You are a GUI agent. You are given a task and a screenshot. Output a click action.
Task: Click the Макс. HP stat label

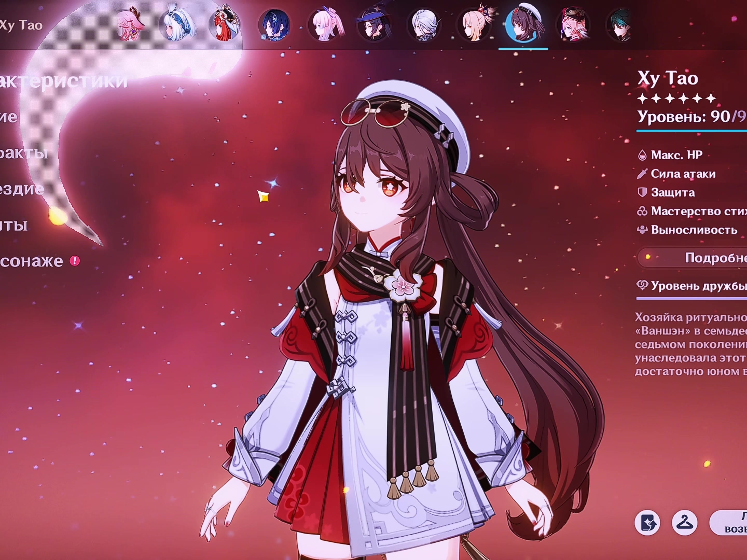(676, 155)
